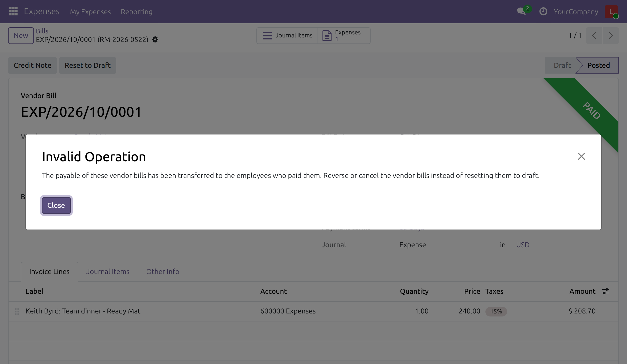Open the My Expenses menu

coord(90,12)
